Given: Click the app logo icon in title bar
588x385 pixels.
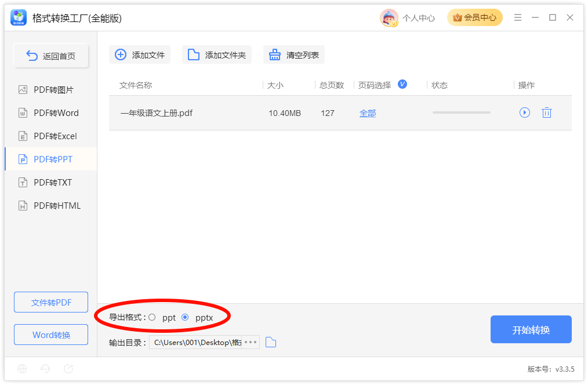Looking at the screenshot, I should point(19,17).
